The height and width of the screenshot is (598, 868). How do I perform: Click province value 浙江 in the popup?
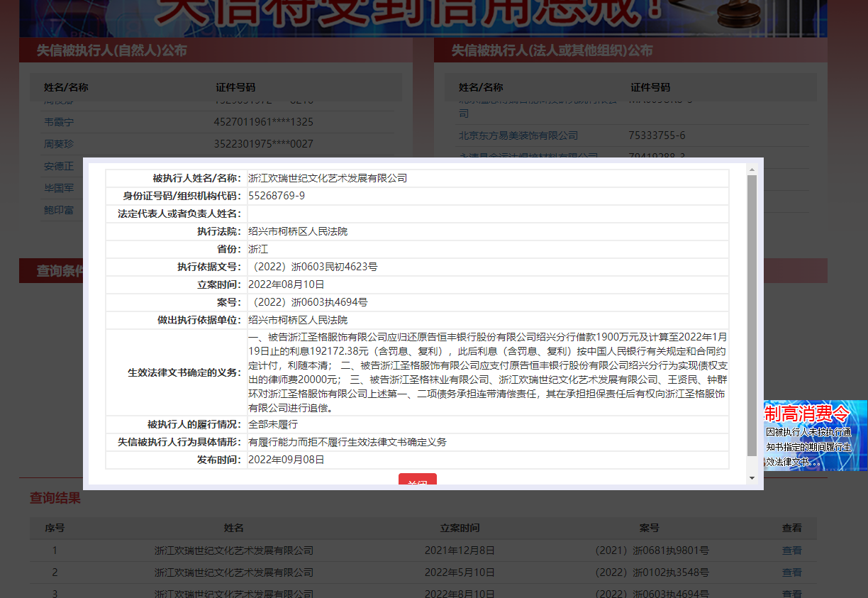258,250
